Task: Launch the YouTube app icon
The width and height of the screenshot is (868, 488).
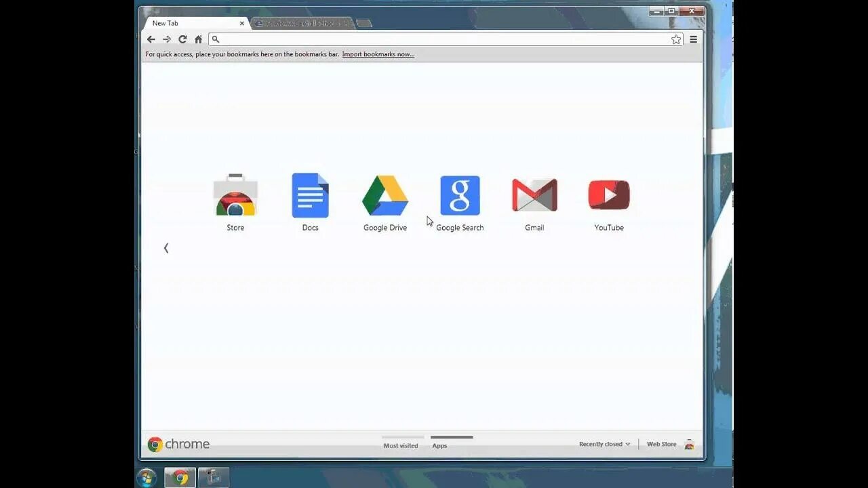Action: tap(609, 195)
